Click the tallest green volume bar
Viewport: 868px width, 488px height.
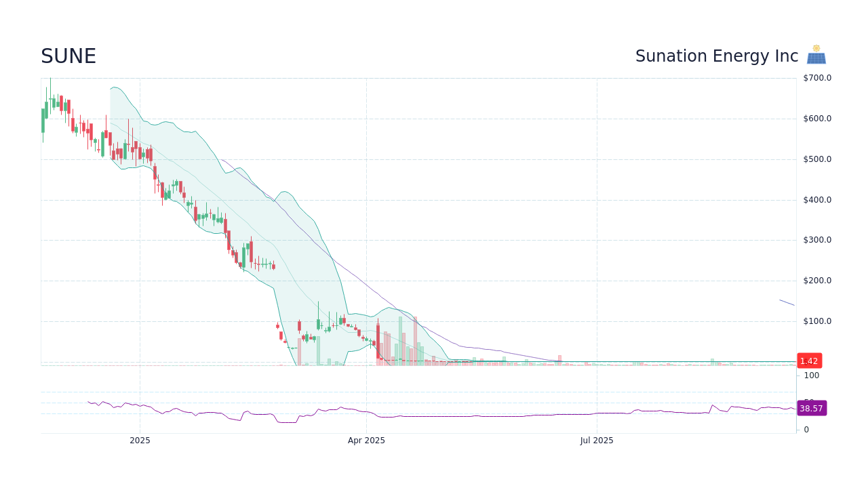click(400, 339)
